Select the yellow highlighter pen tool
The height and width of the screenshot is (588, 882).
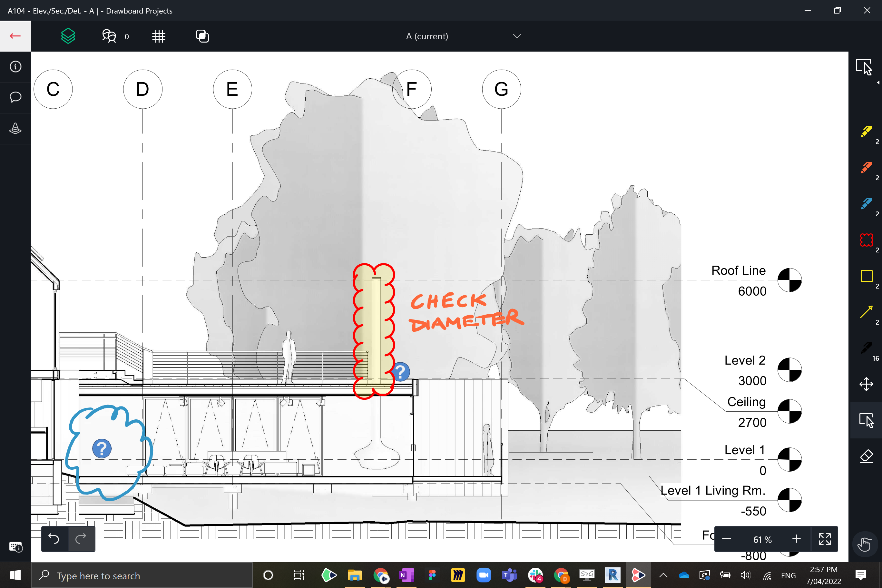pos(866,132)
